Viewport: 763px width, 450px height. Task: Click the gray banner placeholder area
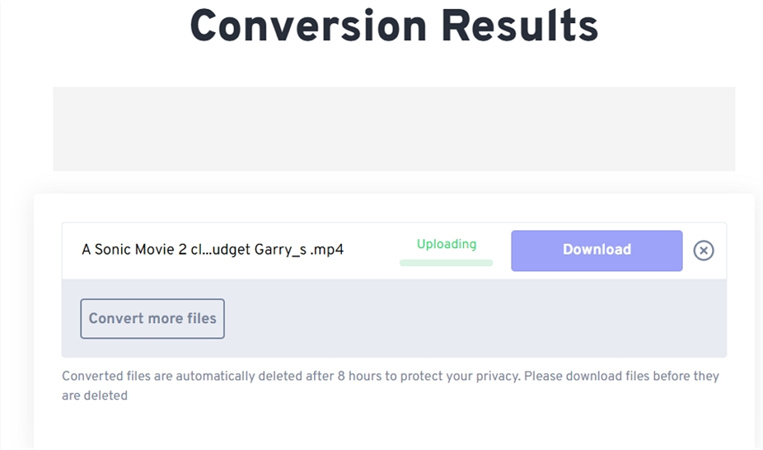[x=393, y=128]
